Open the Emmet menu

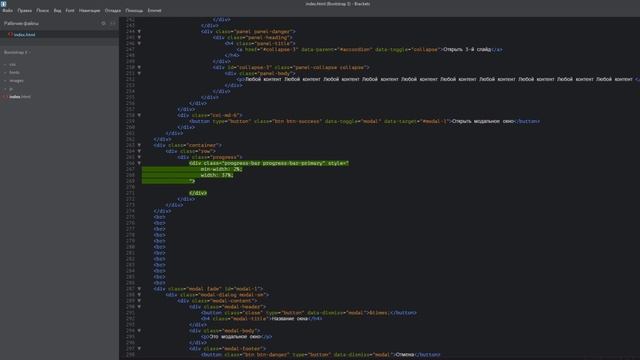154,11
